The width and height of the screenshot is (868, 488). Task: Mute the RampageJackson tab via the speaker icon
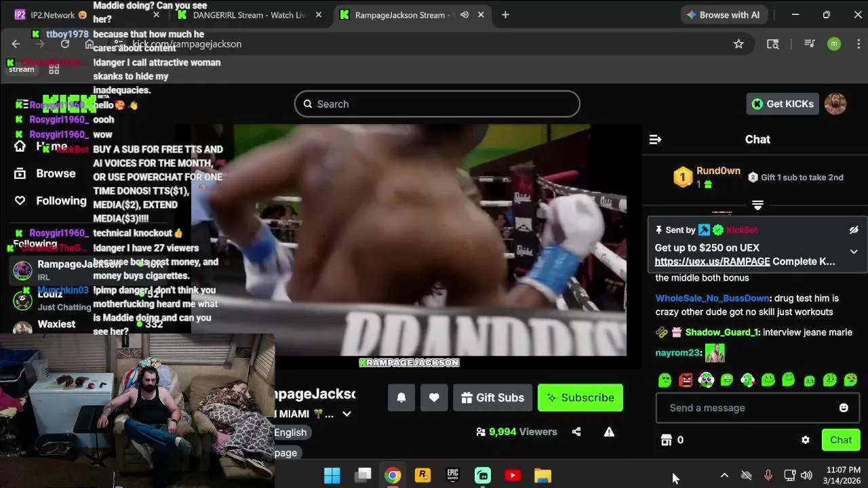pyautogui.click(x=465, y=15)
